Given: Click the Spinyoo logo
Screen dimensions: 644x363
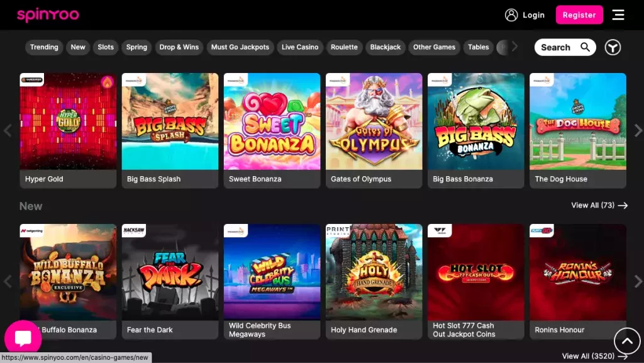Looking at the screenshot, I should click(x=48, y=14).
